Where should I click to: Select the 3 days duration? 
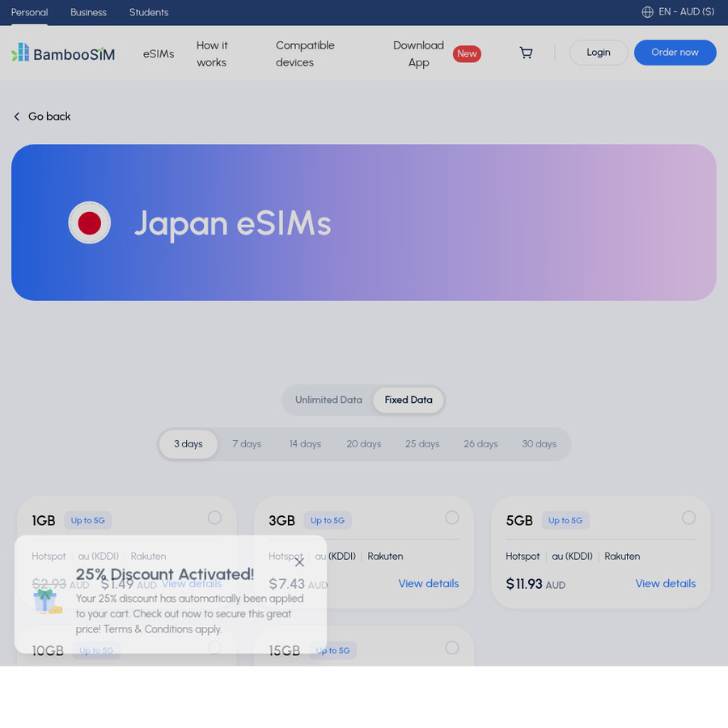click(x=188, y=444)
